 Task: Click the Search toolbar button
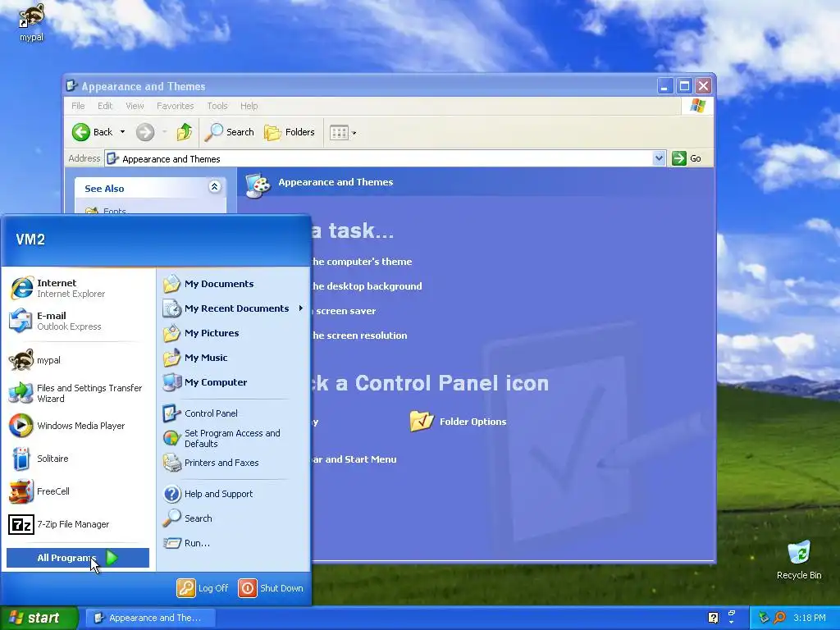click(230, 132)
